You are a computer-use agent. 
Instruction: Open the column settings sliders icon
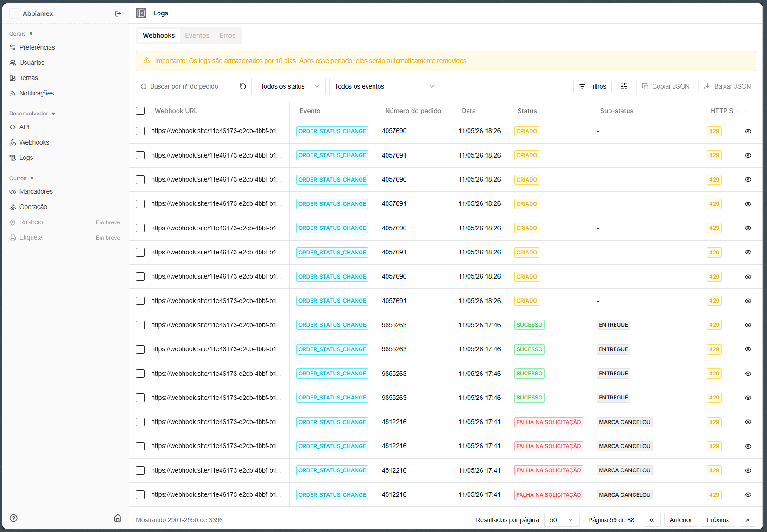[x=624, y=86]
